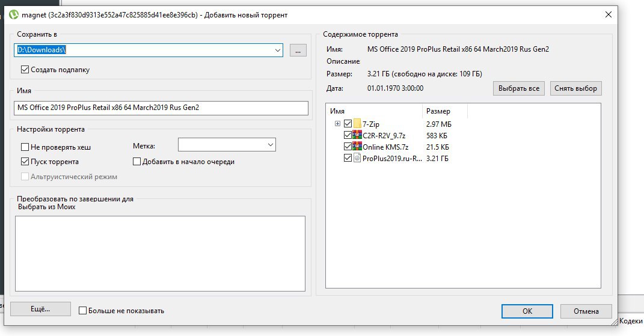This screenshot has height=336, width=644.
Task: Close the add torrent dialog
Action: tap(609, 14)
